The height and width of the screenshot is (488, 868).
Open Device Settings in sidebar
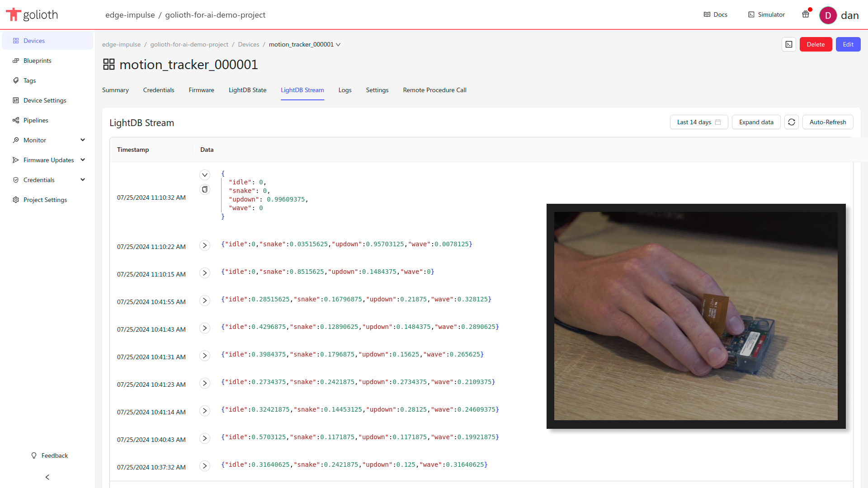(x=47, y=100)
